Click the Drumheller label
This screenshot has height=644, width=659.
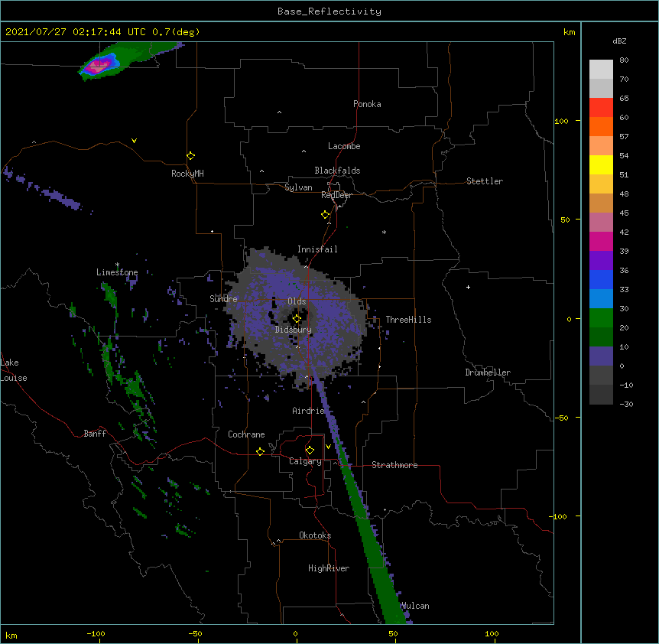488,372
